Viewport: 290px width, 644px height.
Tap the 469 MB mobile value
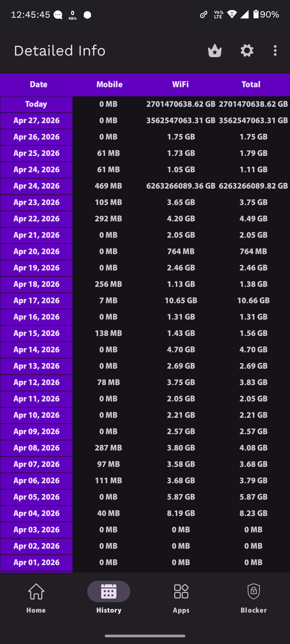click(108, 186)
